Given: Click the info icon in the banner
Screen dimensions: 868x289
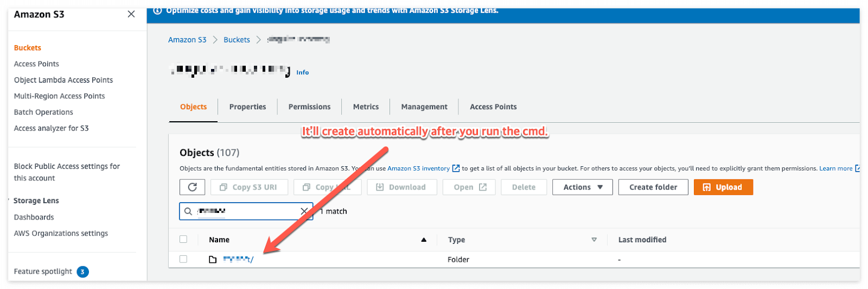Looking at the screenshot, I should 158,10.
